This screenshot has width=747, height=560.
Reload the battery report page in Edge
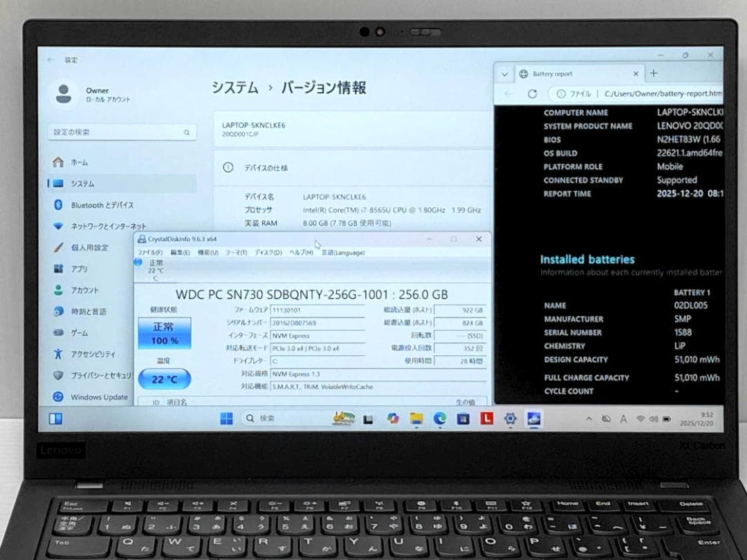531,93
